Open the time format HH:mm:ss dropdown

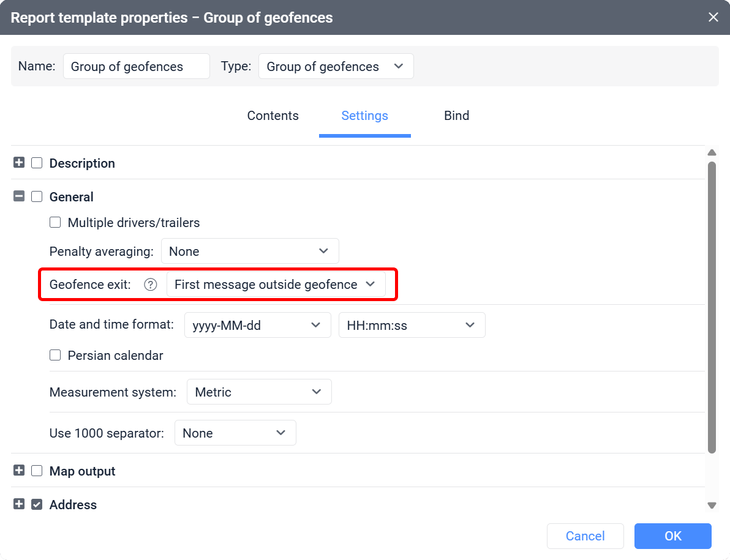point(412,325)
